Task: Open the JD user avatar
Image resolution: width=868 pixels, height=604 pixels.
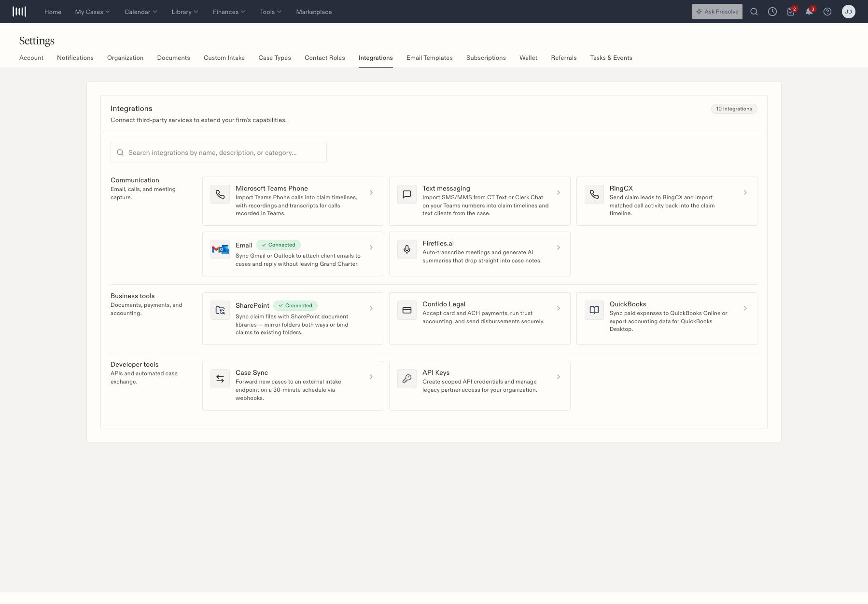Action: tap(849, 12)
